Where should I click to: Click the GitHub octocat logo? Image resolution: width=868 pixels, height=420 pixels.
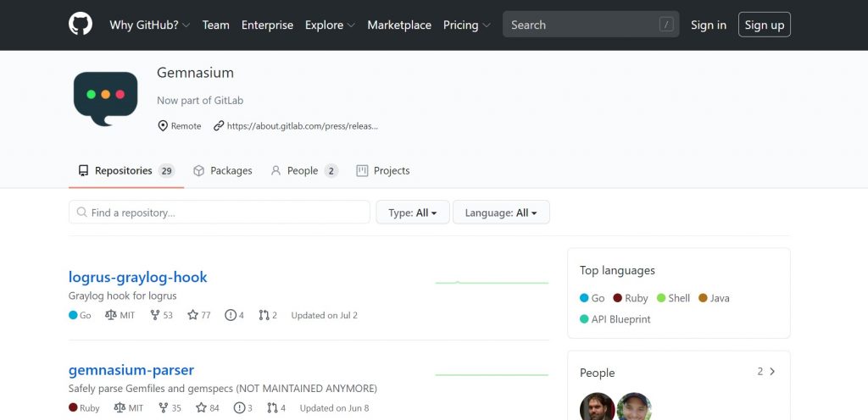81,25
